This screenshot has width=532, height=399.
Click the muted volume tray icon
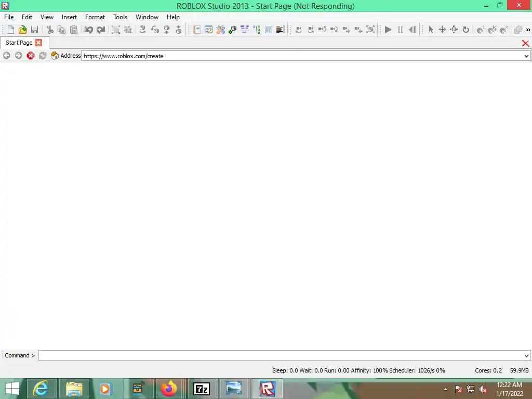tap(483, 389)
